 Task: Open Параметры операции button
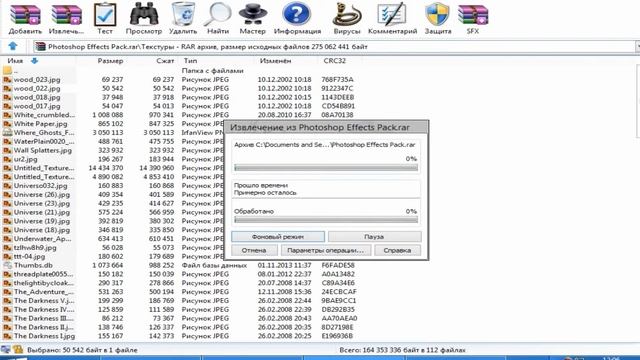tap(326, 250)
